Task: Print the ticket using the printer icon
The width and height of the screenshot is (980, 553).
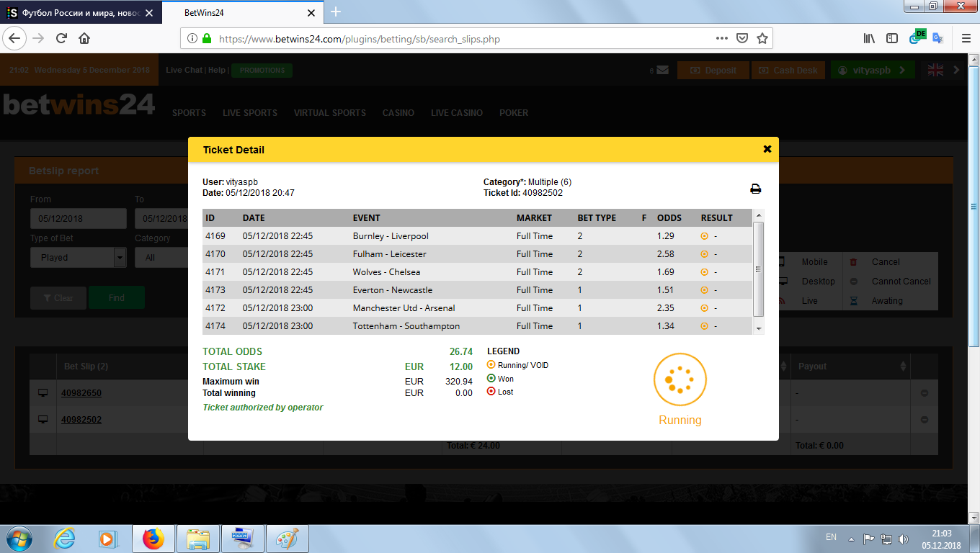Action: 755,189
